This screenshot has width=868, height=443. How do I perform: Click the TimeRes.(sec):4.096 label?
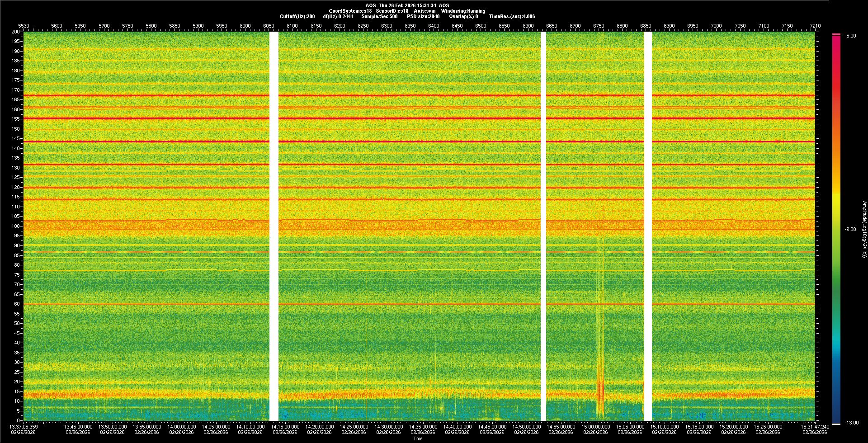coord(512,16)
